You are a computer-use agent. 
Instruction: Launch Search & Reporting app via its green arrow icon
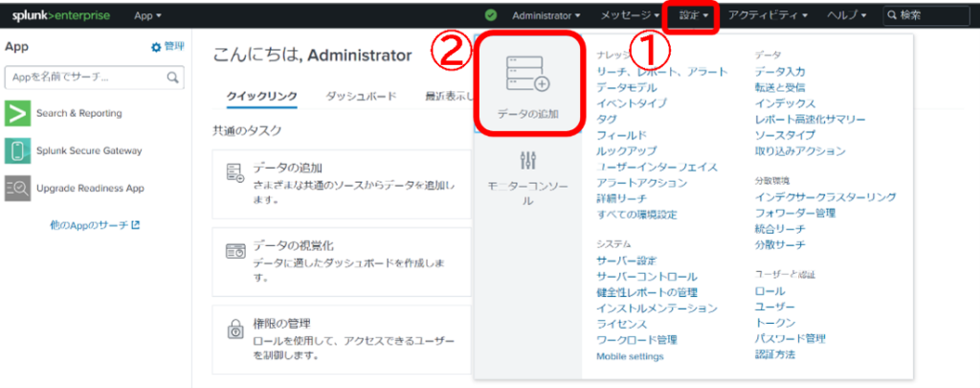(17, 113)
